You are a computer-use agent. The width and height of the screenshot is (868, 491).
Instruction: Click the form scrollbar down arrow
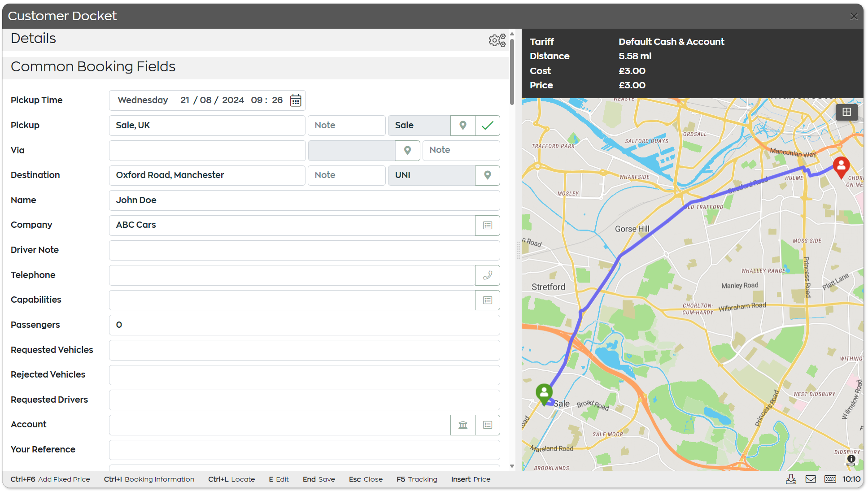pos(512,466)
